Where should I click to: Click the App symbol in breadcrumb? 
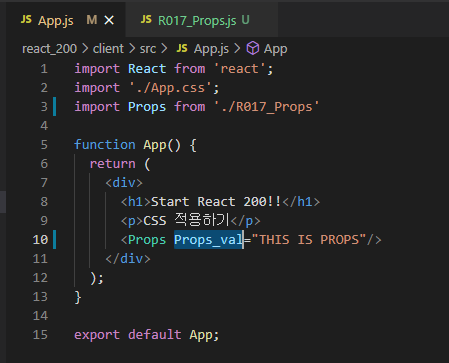[x=276, y=49]
